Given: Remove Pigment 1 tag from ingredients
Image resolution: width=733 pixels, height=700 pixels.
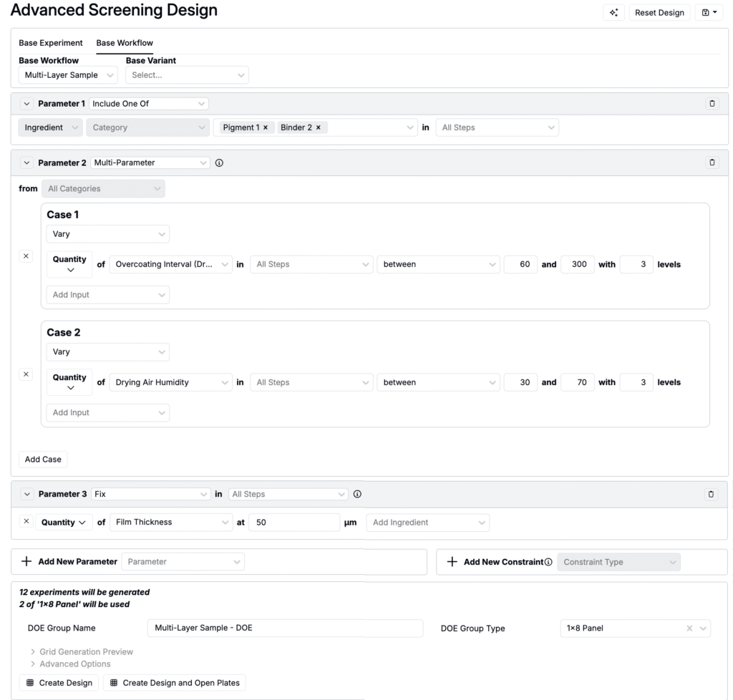Looking at the screenshot, I should point(265,127).
